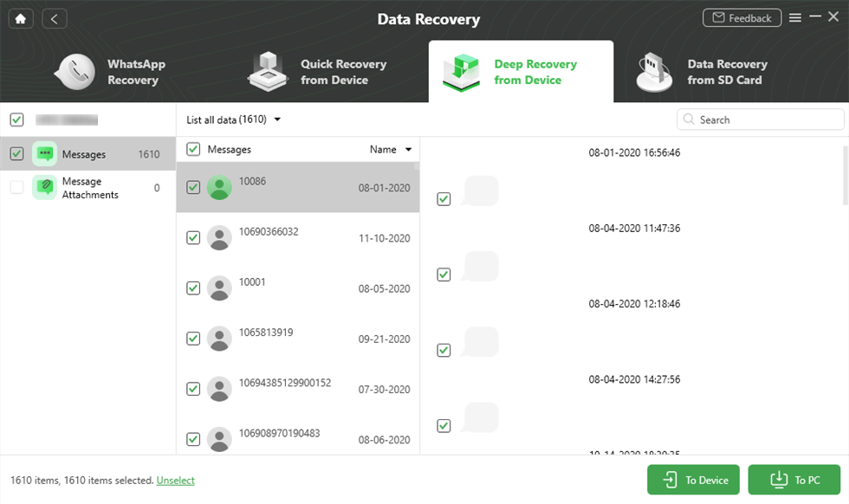Click the search magnifier icon
The width and height of the screenshot is (849, 504).
click(688, 119)
